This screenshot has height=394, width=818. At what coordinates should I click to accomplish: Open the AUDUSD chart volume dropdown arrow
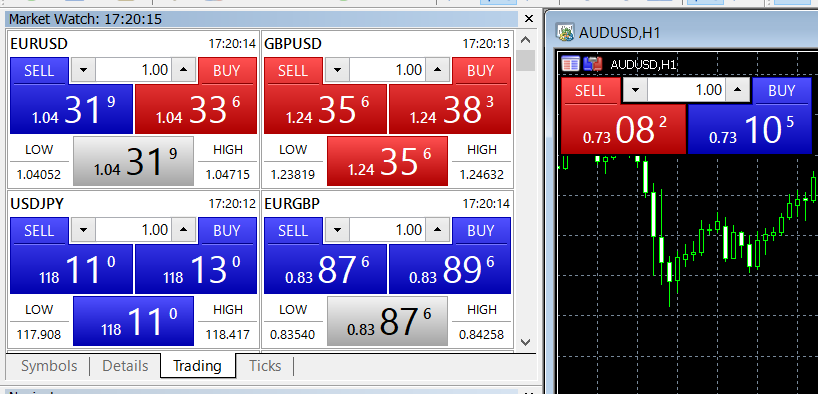point(635,90)
